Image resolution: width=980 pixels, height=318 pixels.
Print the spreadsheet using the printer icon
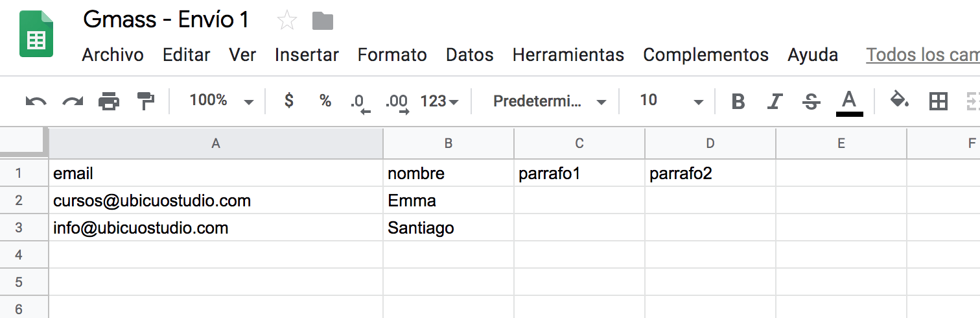point(109,101)
